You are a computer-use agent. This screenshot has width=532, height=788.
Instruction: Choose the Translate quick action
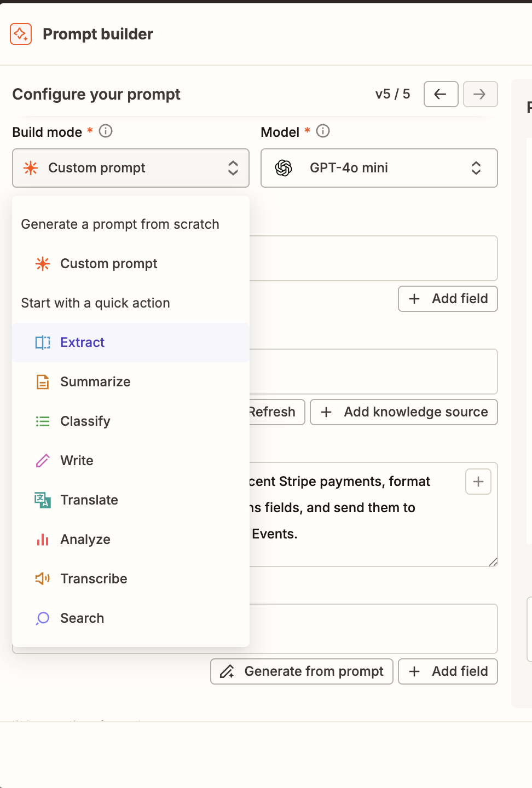131,500
